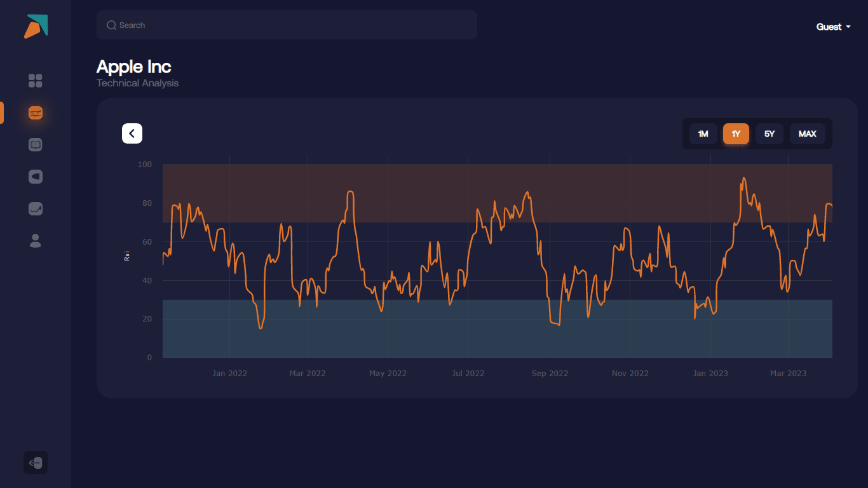Open the book icon in sidebar
This screenshot has height=488, width=868.
[36, 145]
